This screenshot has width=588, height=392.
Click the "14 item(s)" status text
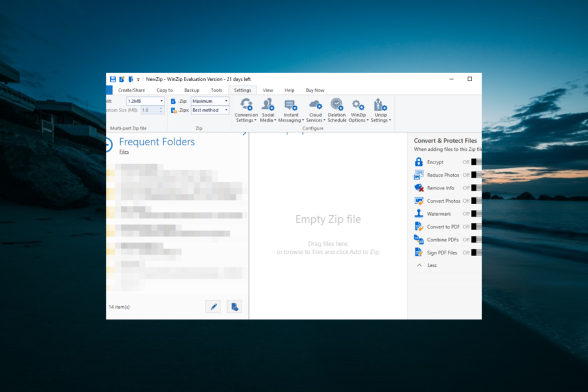(119, 307)
